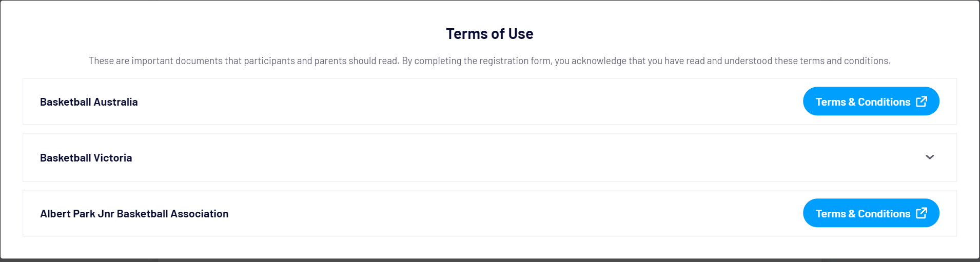
Task: Click the Basketball Victoria row title
Action: coord(86,158)
